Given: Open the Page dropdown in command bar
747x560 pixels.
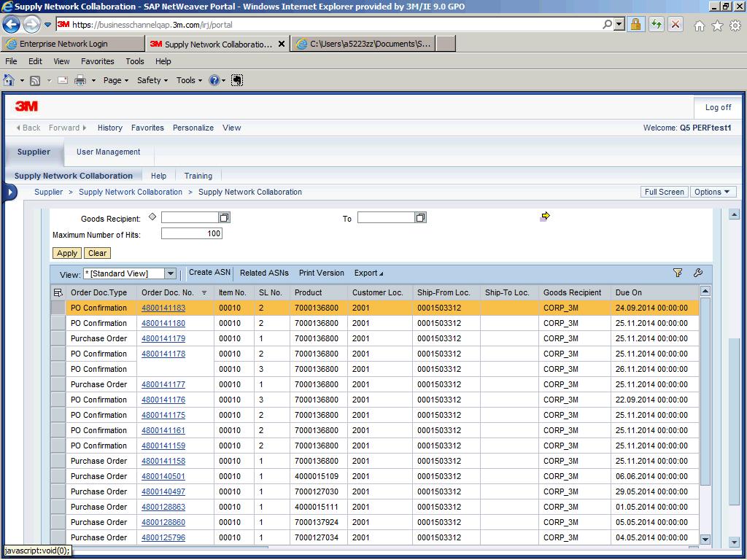Looking at the screenshot, I should (x=116, y=80).
